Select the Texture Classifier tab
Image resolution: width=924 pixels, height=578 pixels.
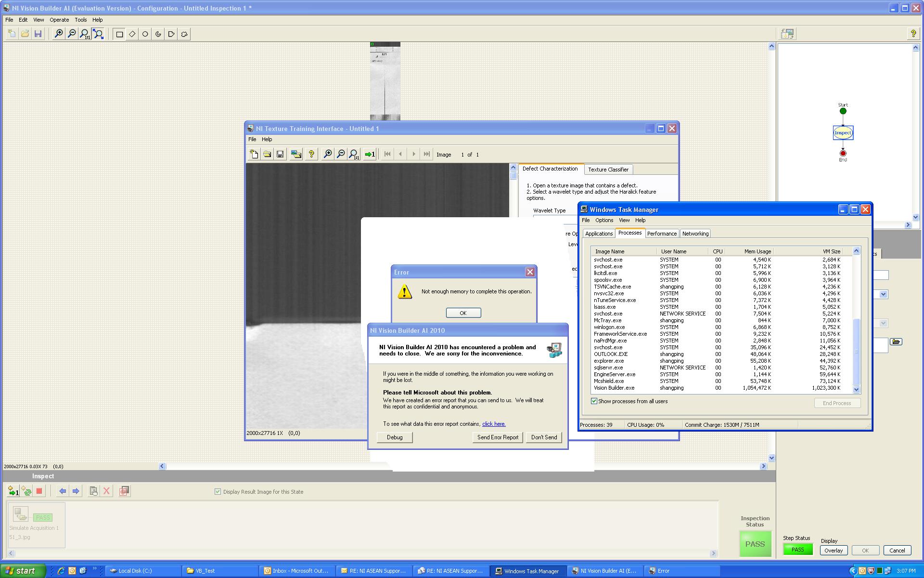click(607, 169)
